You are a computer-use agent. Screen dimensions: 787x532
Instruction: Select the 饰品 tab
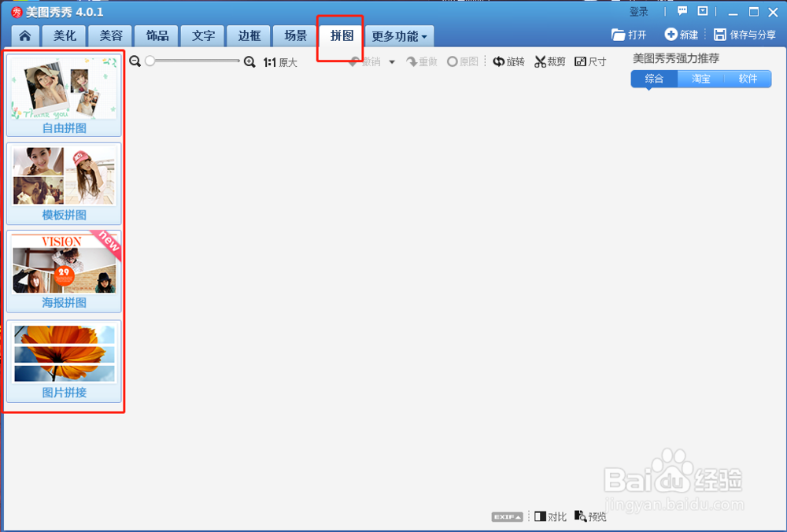[157, 35]
